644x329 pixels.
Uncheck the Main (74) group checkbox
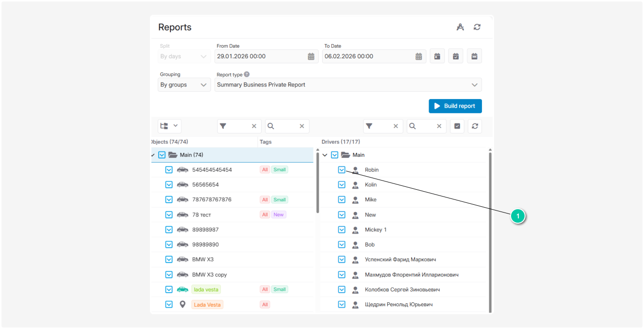(162, 154)
